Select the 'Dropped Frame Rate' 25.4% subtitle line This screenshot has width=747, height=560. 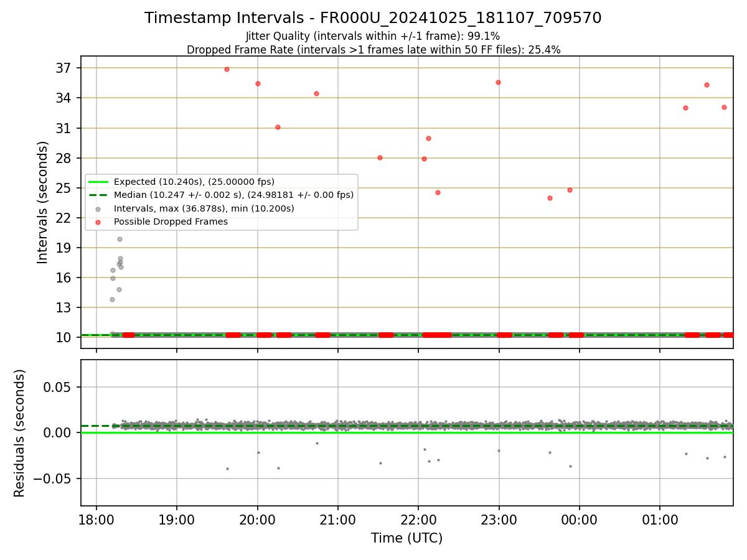coord(374,50)
